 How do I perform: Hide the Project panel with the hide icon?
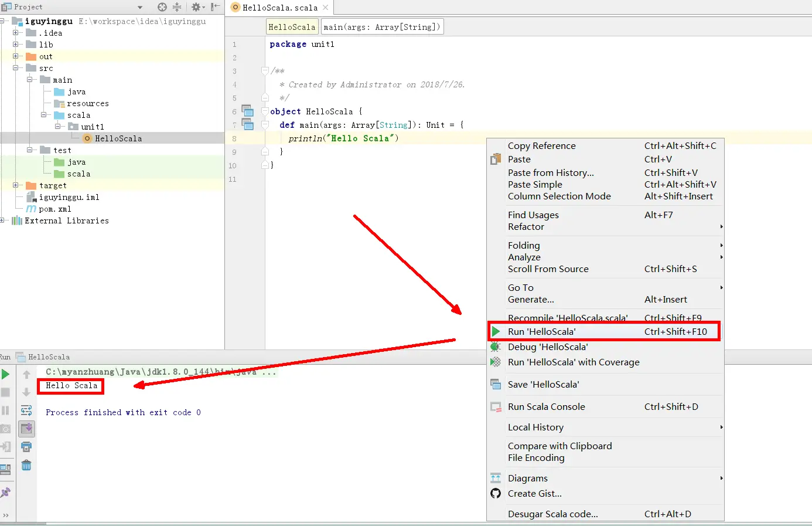[215, 7]
